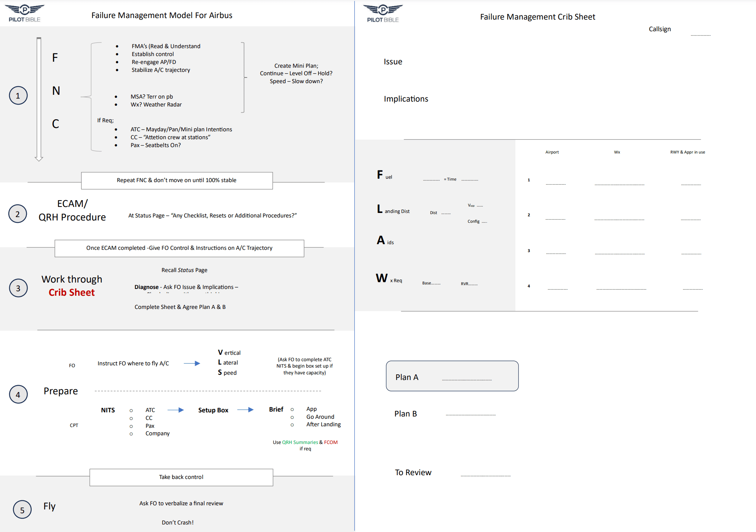Click the red 'Crib Sheet' heading
This screenshot has height=532, width=756.
[72, 292]
